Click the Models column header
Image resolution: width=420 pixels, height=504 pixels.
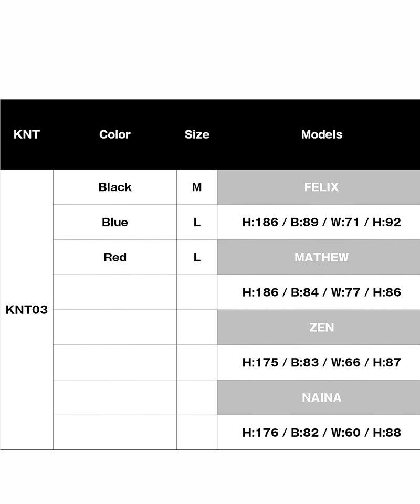point(322,134)
